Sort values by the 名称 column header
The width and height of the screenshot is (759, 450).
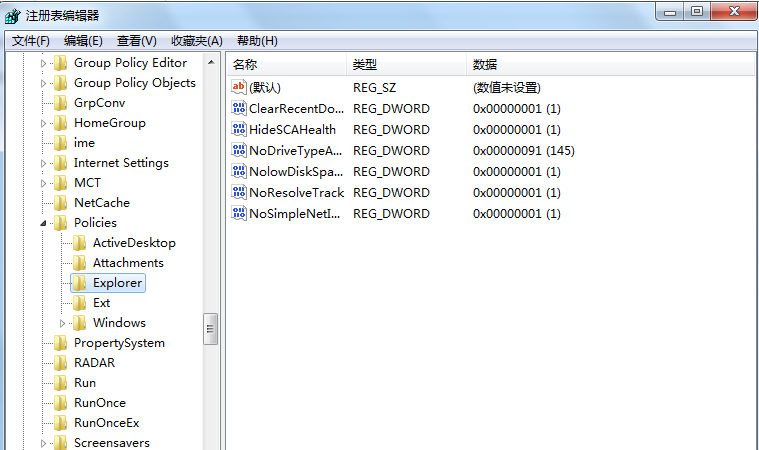287,64
